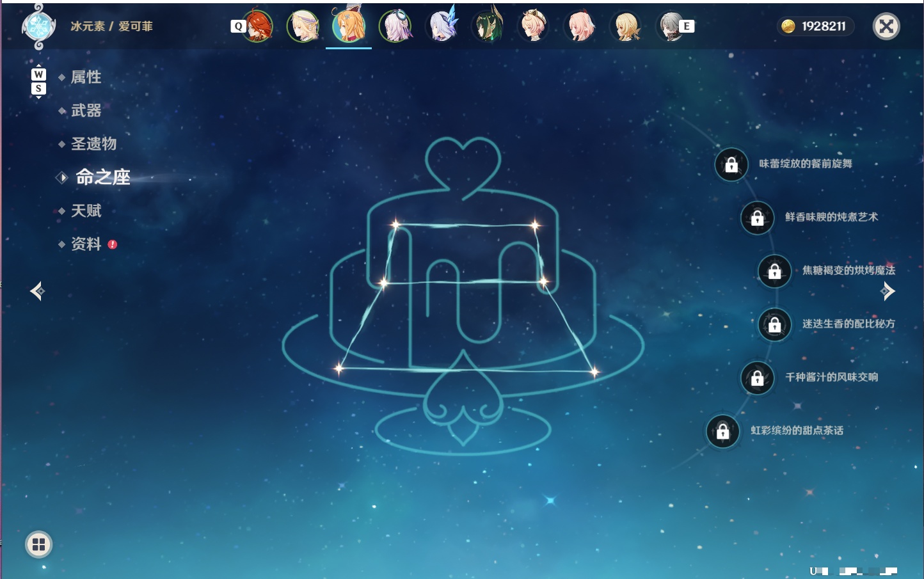Select the lilac-haired character with goggles
Screen dimensions: 924x579
(395, 26)
